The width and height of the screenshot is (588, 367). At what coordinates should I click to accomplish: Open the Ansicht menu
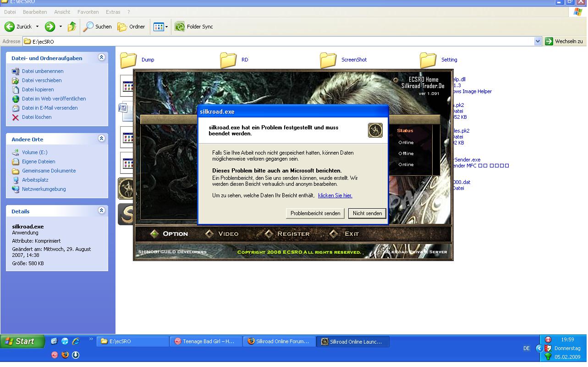pos(62,12)
